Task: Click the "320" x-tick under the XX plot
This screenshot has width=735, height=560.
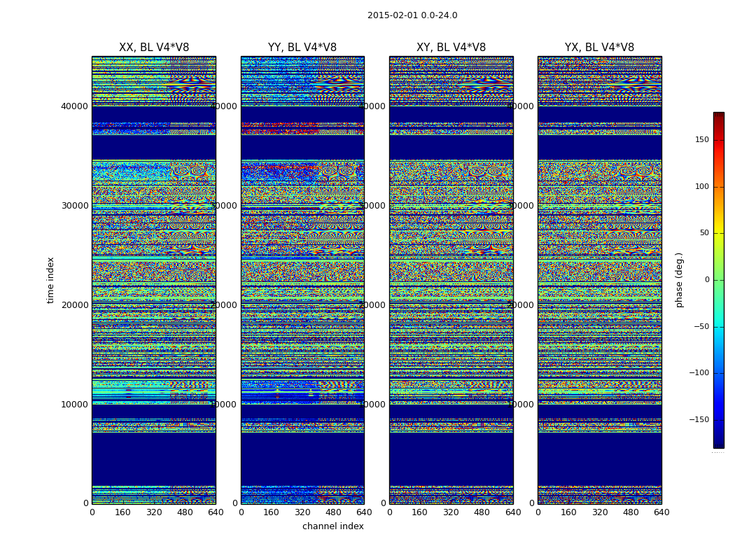Action: coord(154,512)
